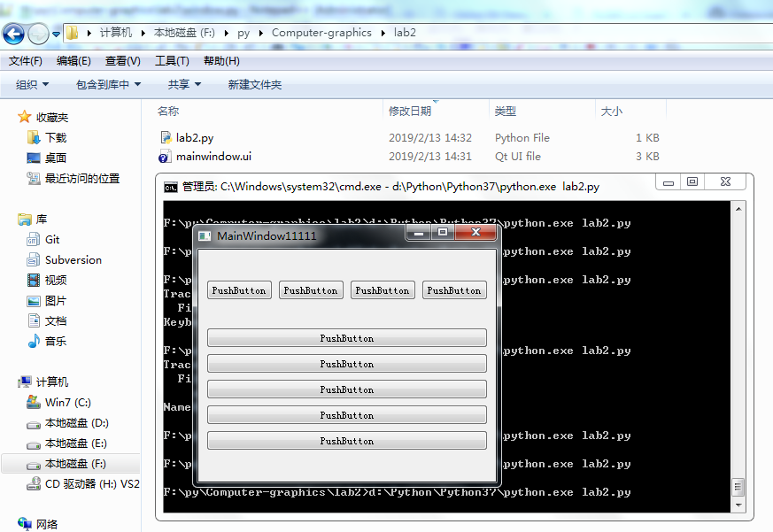773x532 pixels.
Task: Open the 文件(F) menu
Action: click(26, 61)
